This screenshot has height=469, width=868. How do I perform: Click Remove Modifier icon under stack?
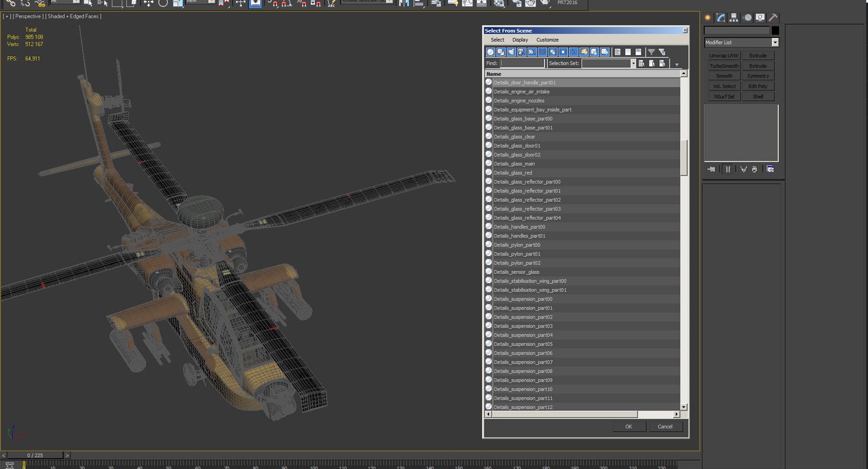tap(755, 169)
